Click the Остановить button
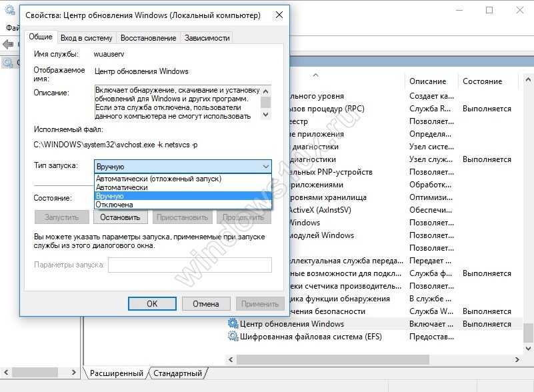Viewport: 534px width, 392px height. pos(120,217)
